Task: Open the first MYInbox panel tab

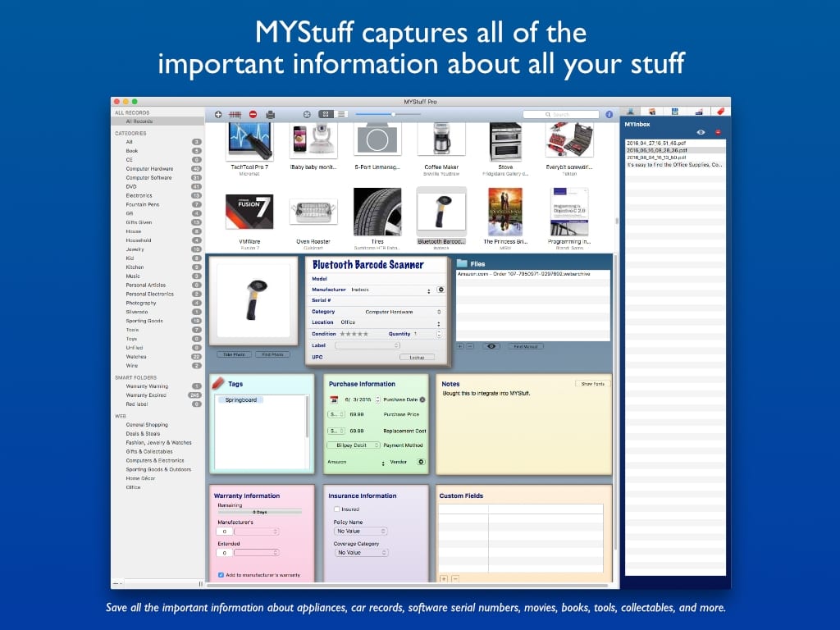Action: point(631,111)
